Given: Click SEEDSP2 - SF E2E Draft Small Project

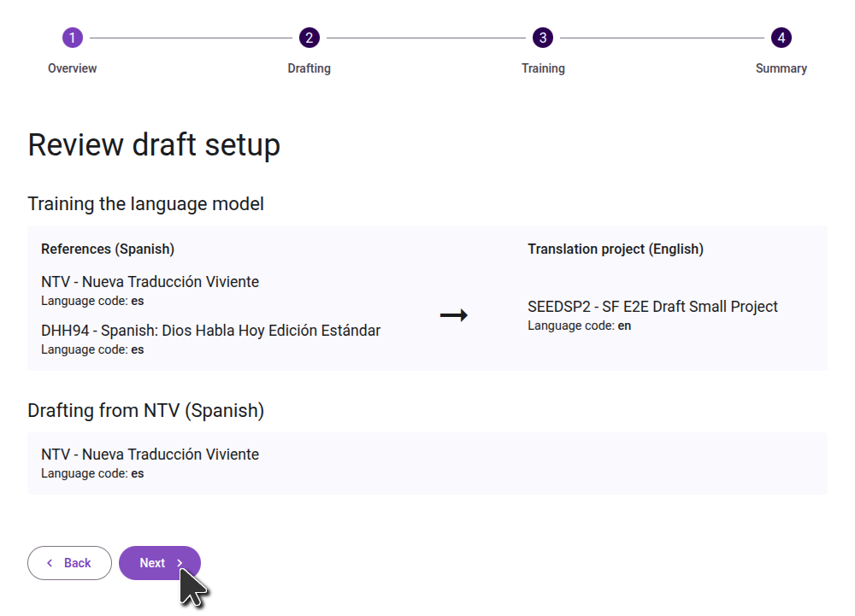Looking at the screenshot, I should 652,307.
